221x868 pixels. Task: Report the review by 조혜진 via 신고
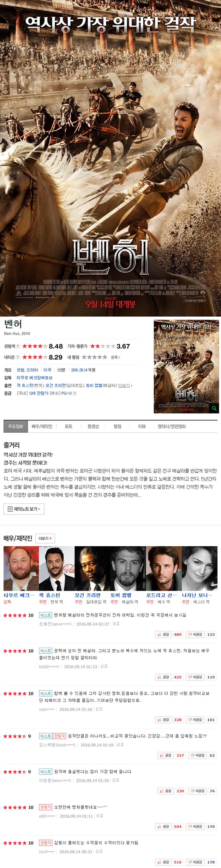click(116, 624)
